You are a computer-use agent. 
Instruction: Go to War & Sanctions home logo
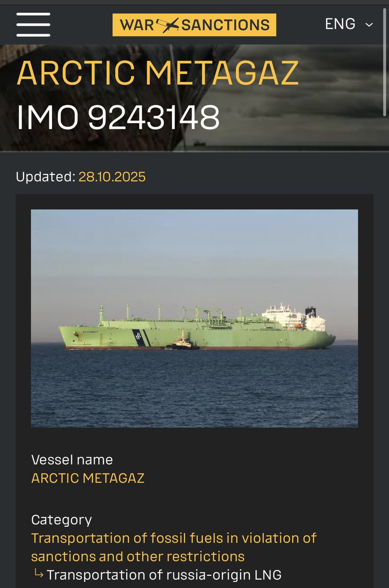coord(194,24)
